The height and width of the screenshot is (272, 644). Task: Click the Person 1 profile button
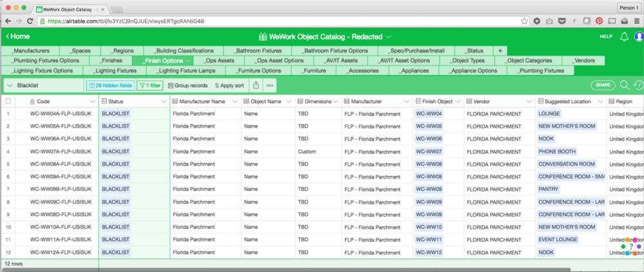point(629,8)
